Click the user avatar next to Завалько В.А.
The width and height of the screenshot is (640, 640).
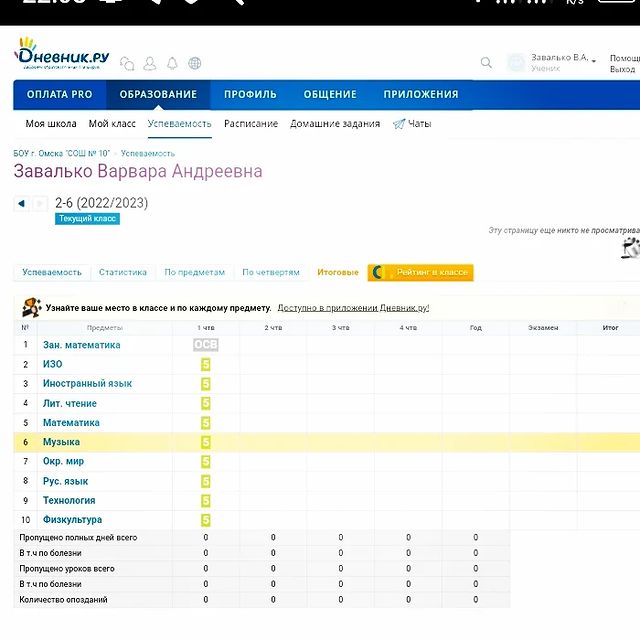[x=516, y=62]
